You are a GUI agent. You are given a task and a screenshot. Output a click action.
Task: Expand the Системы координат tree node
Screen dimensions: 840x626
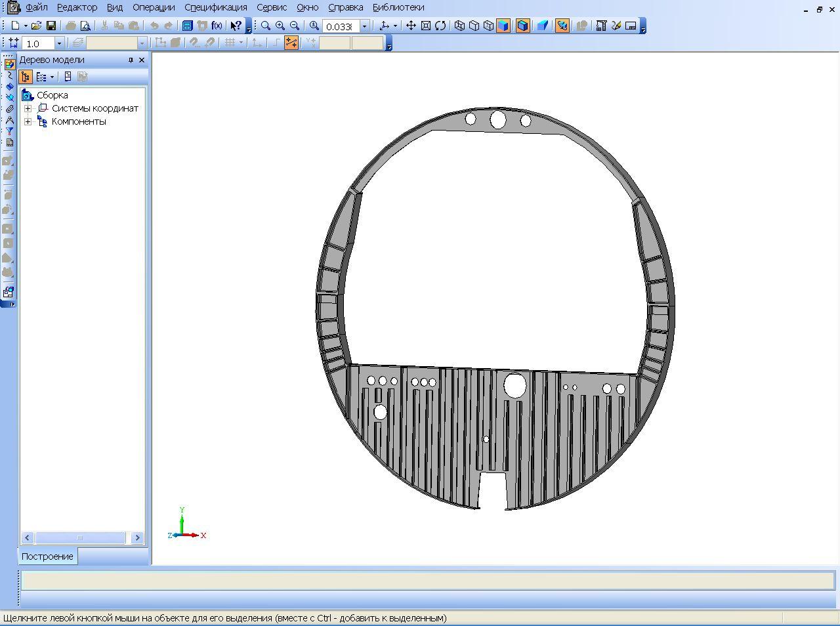click(28, 108)
